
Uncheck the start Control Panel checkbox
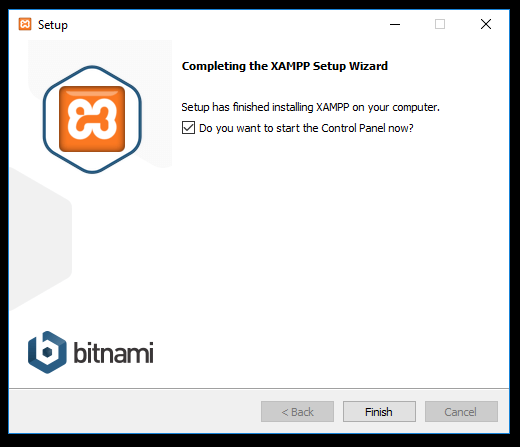click(188, 128)
